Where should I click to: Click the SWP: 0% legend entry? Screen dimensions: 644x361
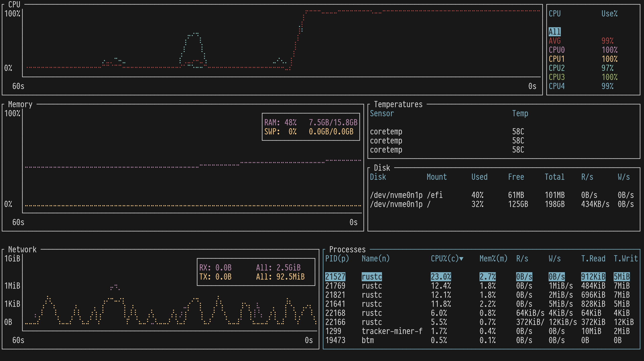tap(280, 132)
